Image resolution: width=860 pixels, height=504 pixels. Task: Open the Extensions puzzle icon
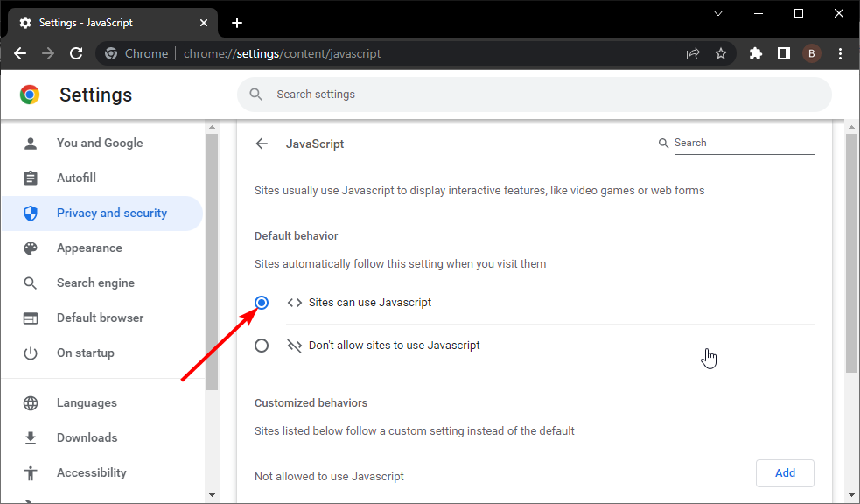(x=756, y=53)
